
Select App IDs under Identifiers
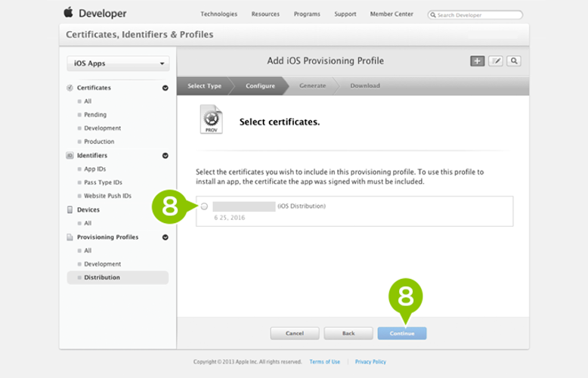95,169
